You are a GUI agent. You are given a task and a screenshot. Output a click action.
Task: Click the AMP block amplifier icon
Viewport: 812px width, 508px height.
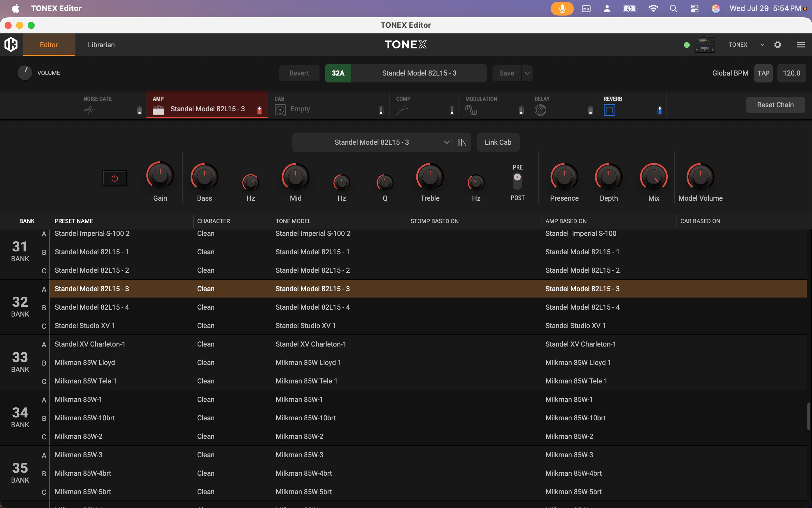click(159, 110)
